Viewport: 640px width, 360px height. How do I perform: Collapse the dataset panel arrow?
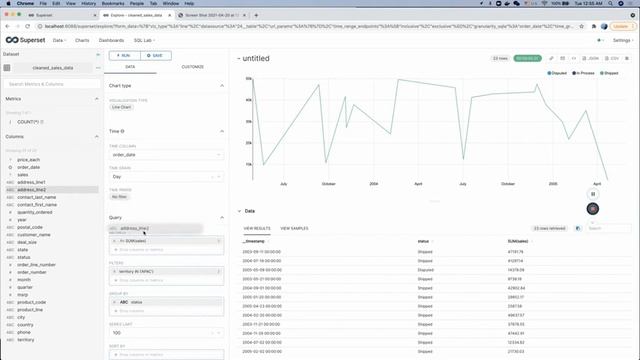click(x=98, y=54)
